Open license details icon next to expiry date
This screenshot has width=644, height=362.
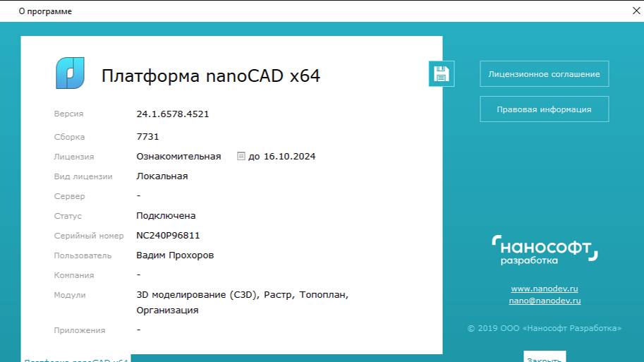coord(241,156)
